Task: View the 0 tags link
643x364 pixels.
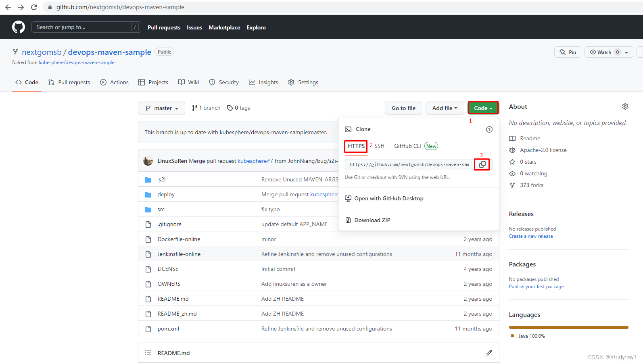Action: coord(238,108)
